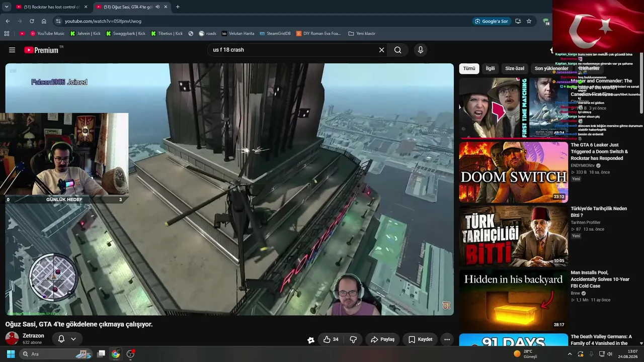Open Zetrazon channel name link
Screen dimensions: 644x362
click(x=33, y=336)
